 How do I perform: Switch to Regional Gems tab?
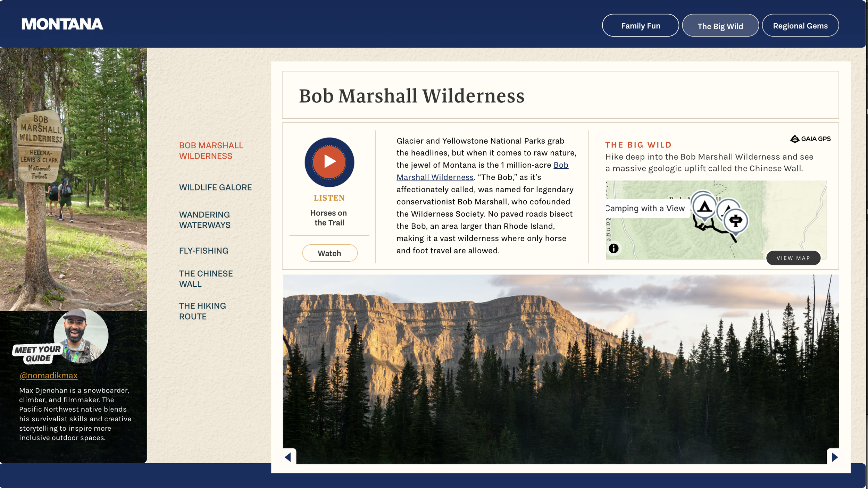[800, 26]
